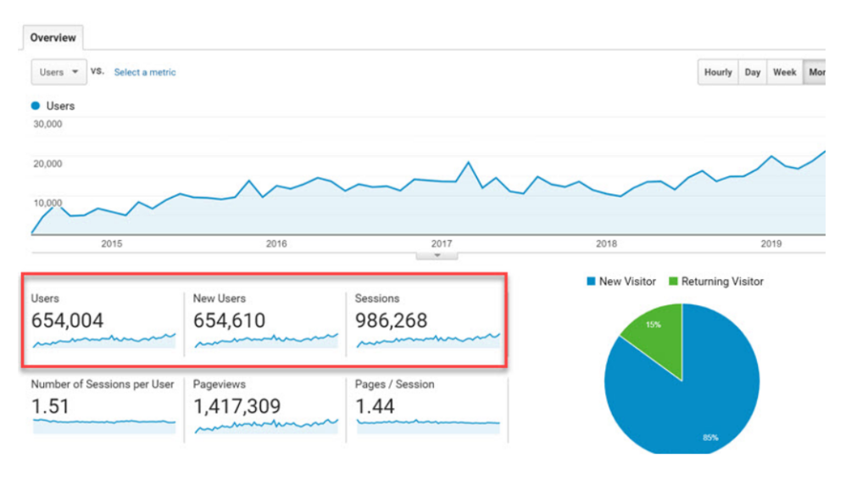Click the green Returning Visitor legend swatch

pyautogui.click(x=673, y=282)
